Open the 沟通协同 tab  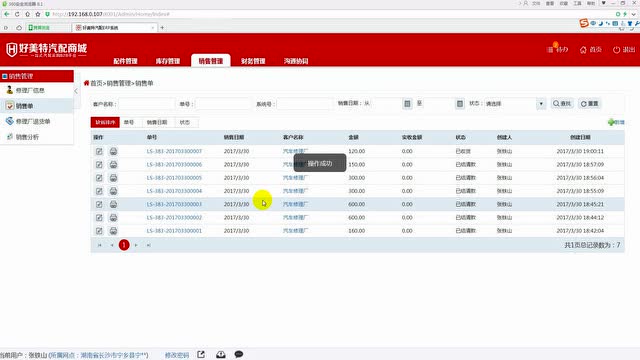pos(296,61)
